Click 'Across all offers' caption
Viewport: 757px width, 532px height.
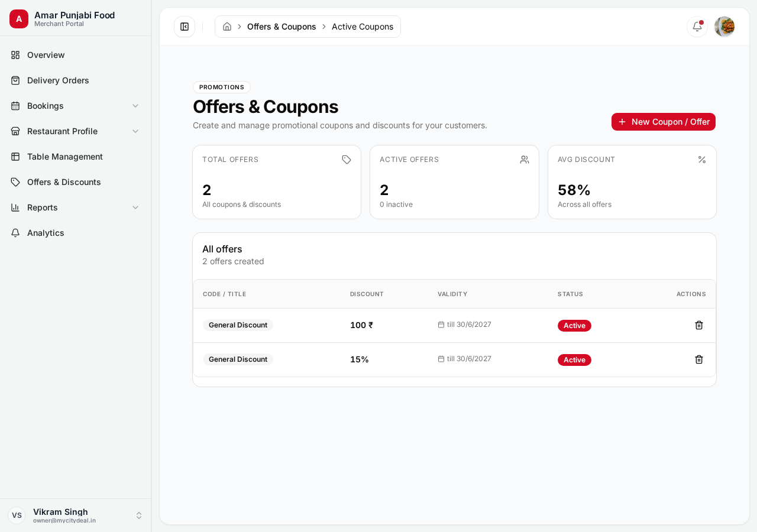[x=584, y=205]
